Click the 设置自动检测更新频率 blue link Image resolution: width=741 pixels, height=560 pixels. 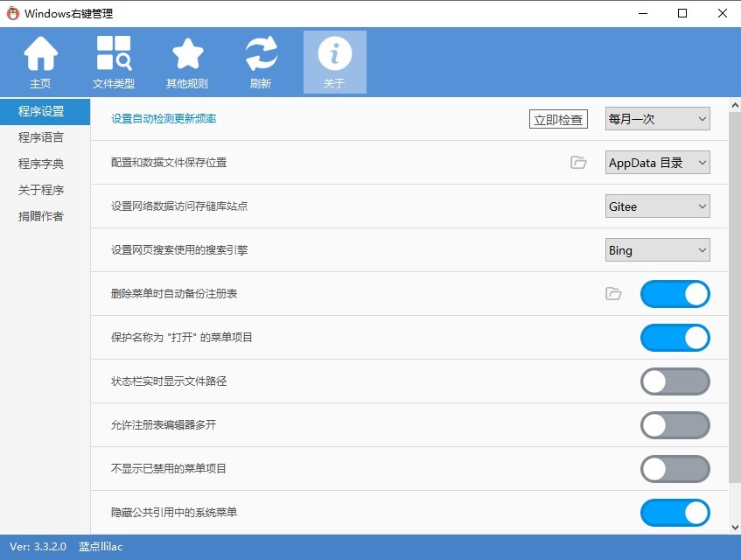point(163,118)
